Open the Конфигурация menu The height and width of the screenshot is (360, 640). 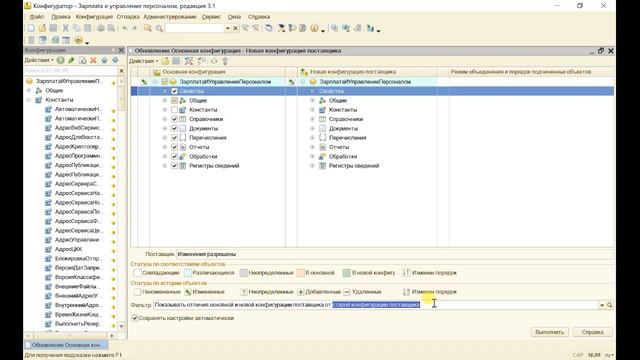[x=94, y=17]
